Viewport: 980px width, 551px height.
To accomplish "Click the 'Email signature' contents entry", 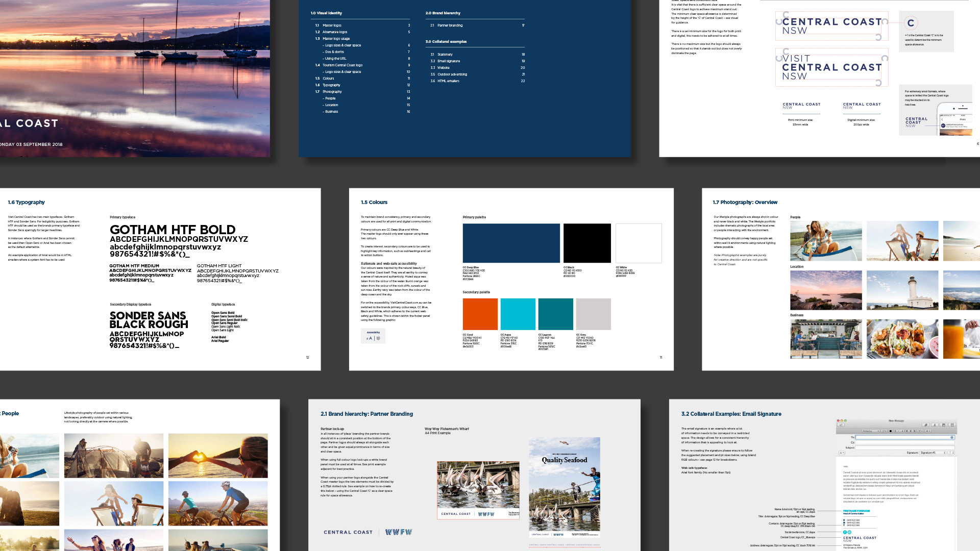I will click(x=449, y=61).
